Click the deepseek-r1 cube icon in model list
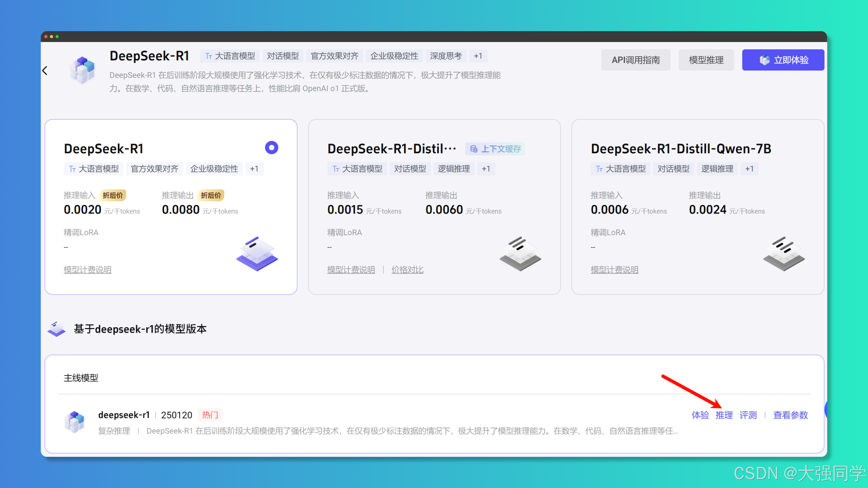This screenshot has height=488, width=868. 75,422
